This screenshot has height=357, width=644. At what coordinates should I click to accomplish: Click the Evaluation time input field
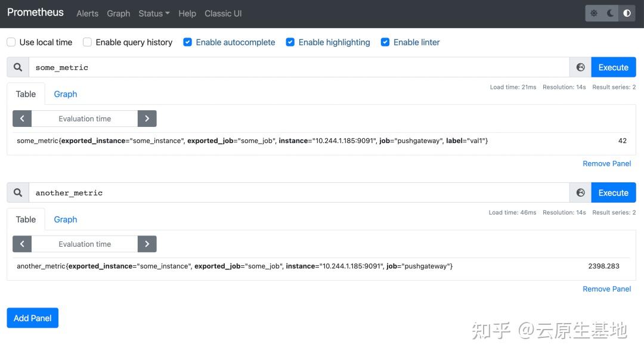click(84, 118)
